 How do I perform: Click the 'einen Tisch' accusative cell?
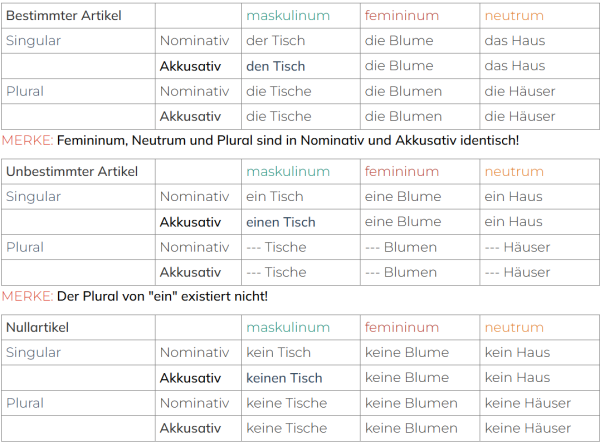pyautogui.click(x=301, y=222)
